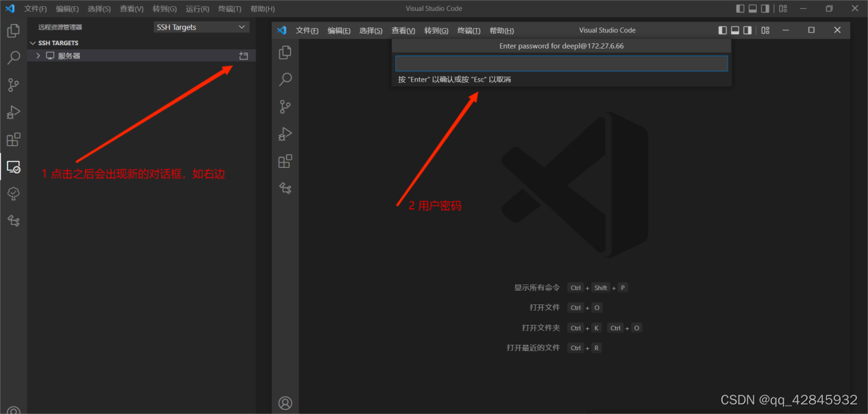Click the 远程资源管理器 panel title

[x=60, y=27]
